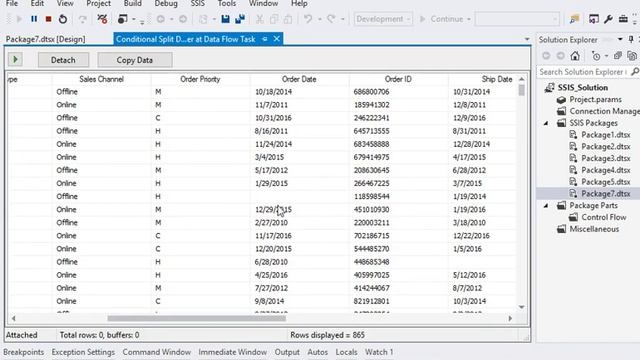Click the Sales Channel column header
The height and width of the screenshot is (360, 640).
point(101,79)
